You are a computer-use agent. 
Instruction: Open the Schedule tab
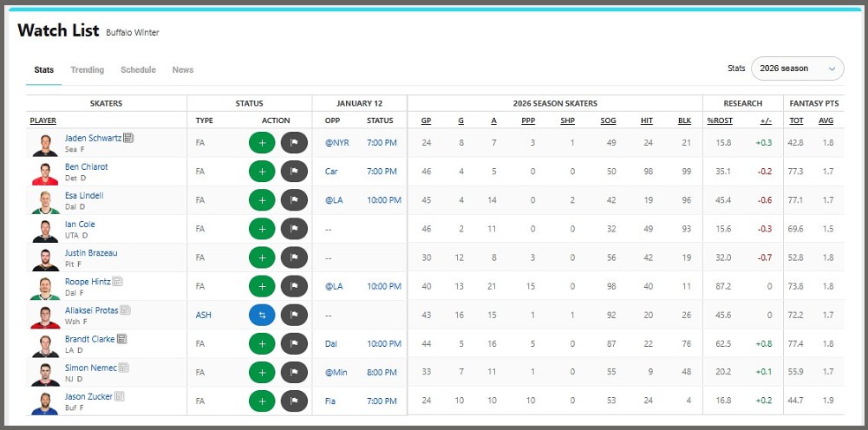click(x=138, y=70)
